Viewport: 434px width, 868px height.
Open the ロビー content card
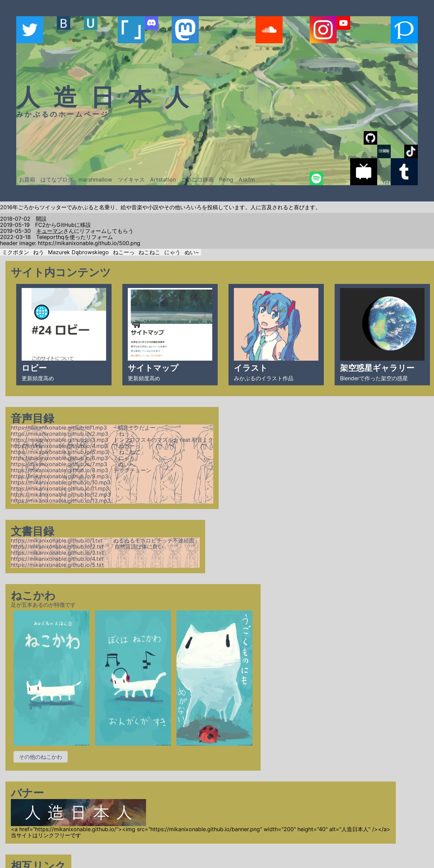pos(64,335)
